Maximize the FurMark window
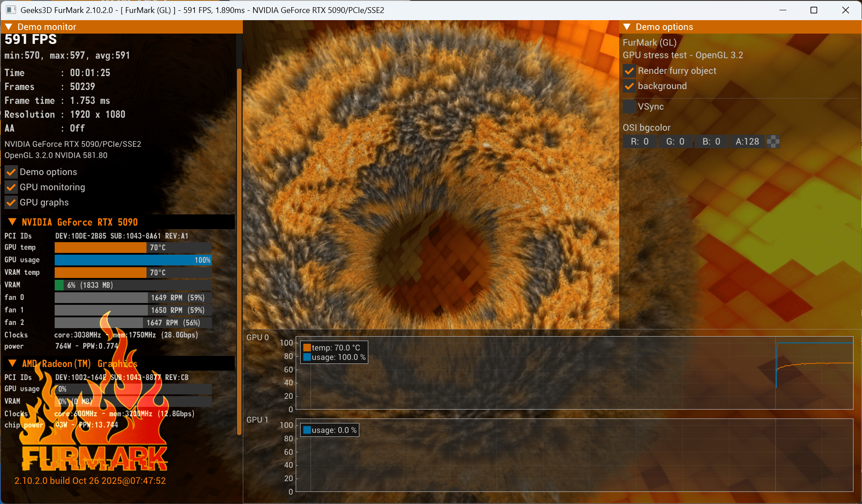The image size is (862, 504). pyautogui.click(x=814, y=10)
